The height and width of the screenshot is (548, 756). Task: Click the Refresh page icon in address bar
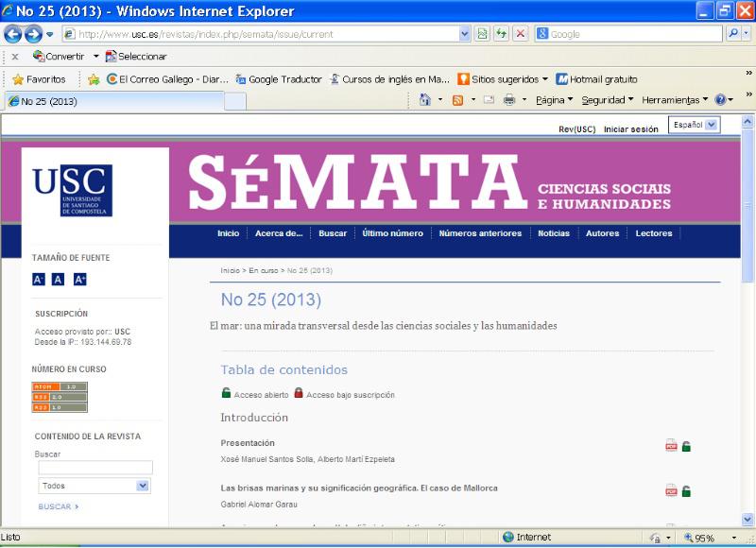click(x=501, y=34)
